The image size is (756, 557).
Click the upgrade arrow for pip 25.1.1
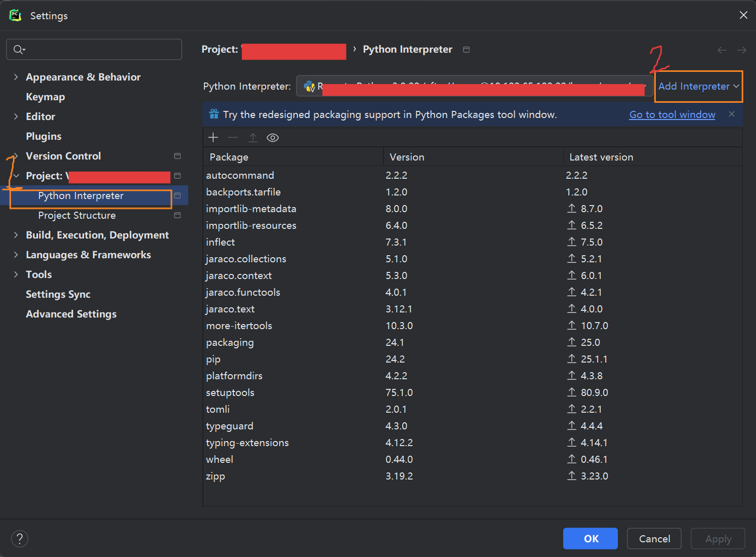click(x=572, y=359)
